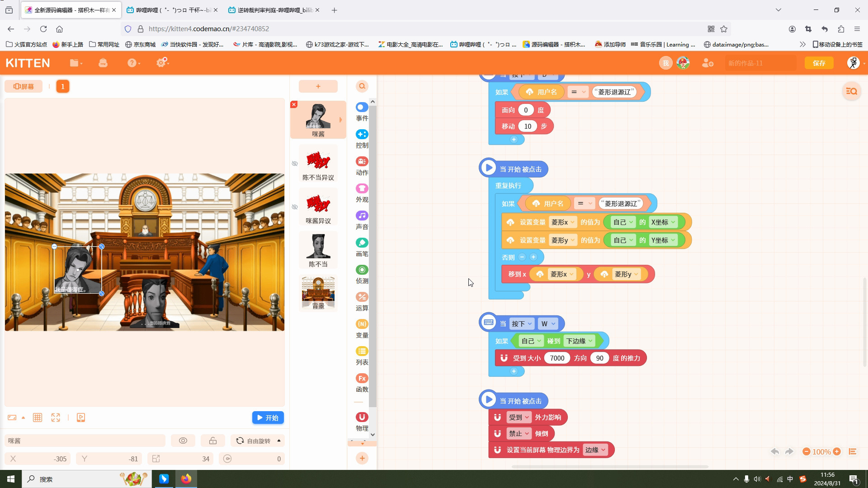Expand the W key if-block with plus
The height and width of the screenshot is (488, 868).
tap(514, 371)
